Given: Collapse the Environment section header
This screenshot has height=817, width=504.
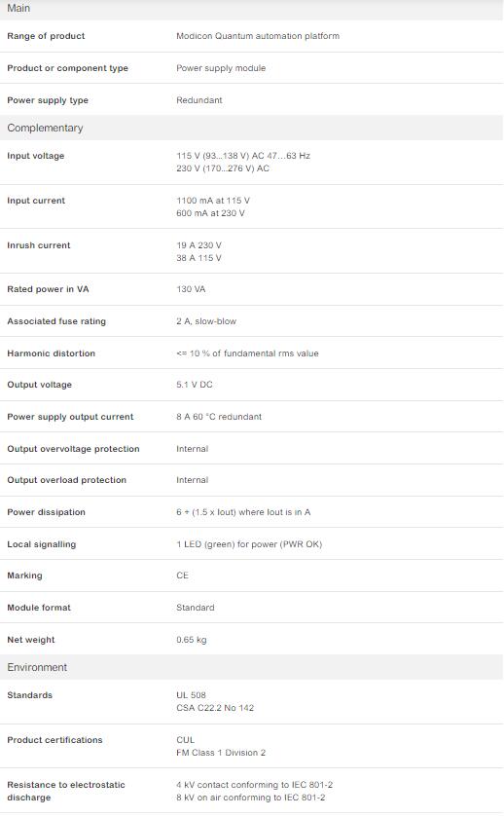Looking at the screenshot, I should [251, 667].
